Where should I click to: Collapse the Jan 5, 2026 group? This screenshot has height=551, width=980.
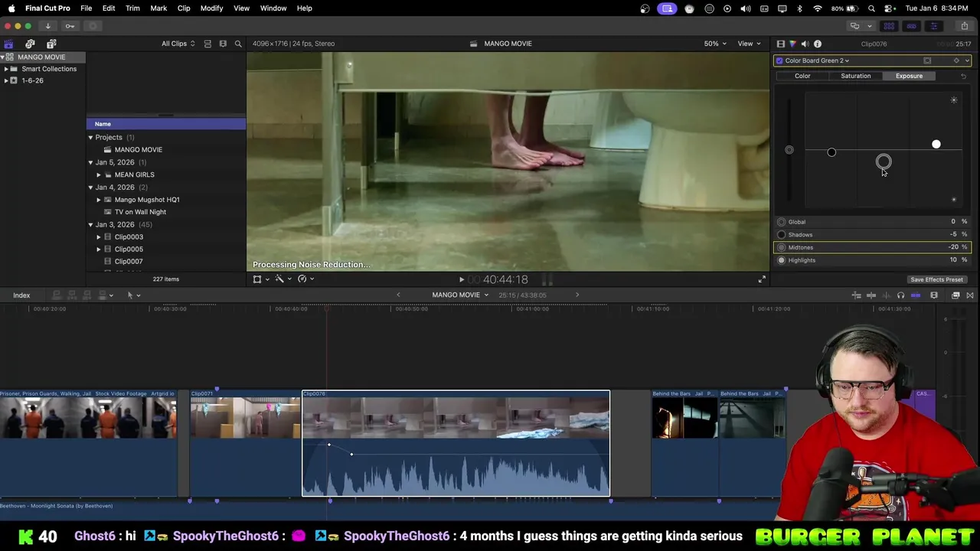[90, 162]
